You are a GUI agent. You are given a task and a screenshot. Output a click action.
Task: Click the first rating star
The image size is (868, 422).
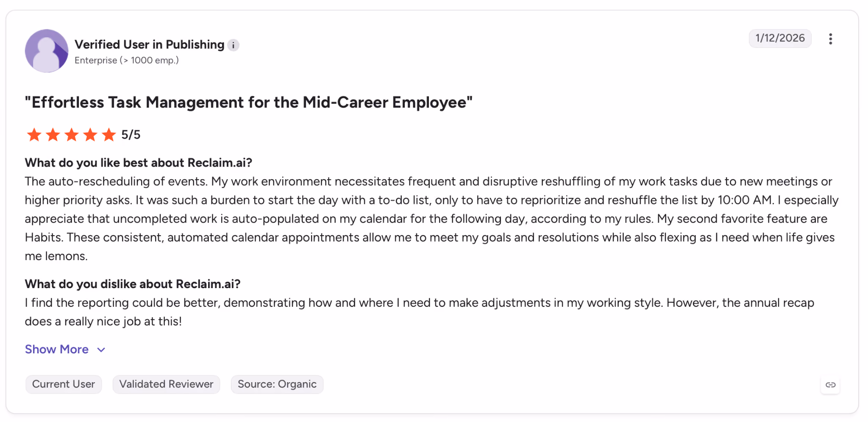tap(34, 135)
